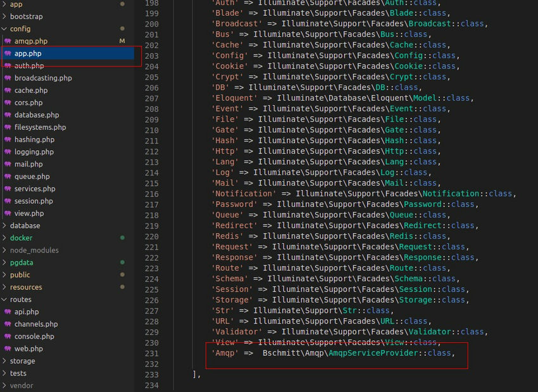Click the PHP icon beside cache.php
This screenshot has width=538, height=392.
(8, 91)
